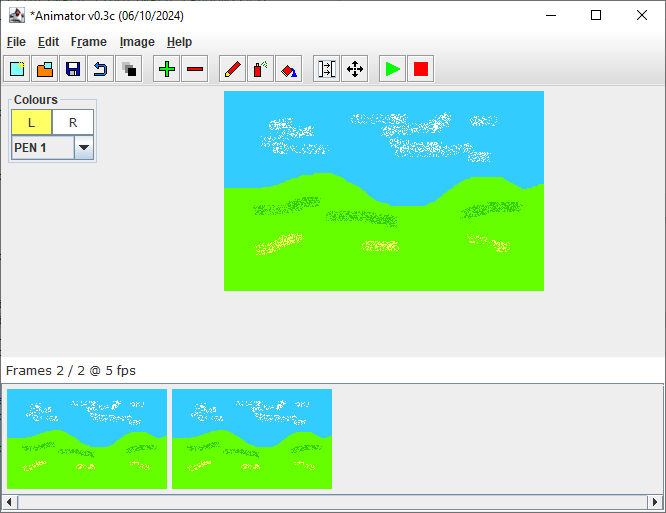This screenshot has width=666, height=513.
Task: Open the Help menu
Action: click(179, 42)
